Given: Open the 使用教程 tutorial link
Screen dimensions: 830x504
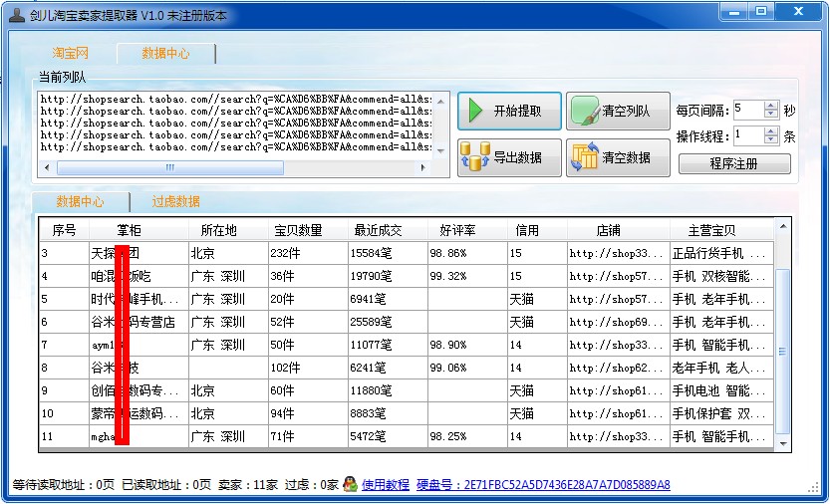Looking at the screenshot, I should pyautogui.click(x=386, y=484).
